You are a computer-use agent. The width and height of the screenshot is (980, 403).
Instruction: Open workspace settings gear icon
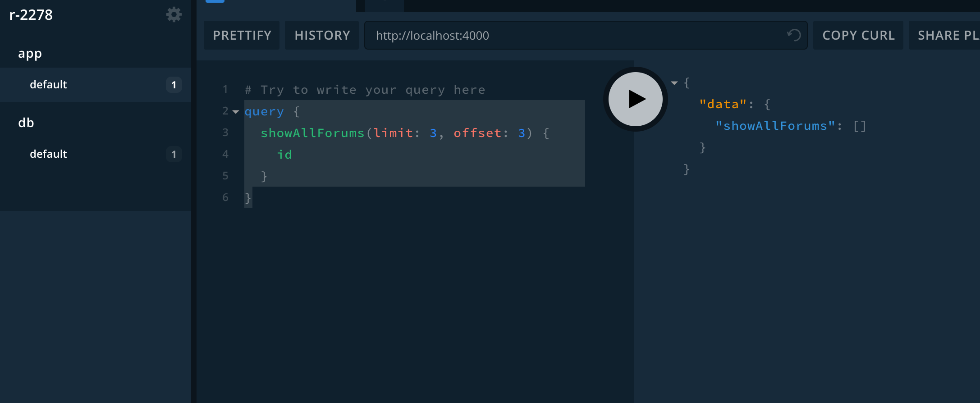tap(174, 15)
